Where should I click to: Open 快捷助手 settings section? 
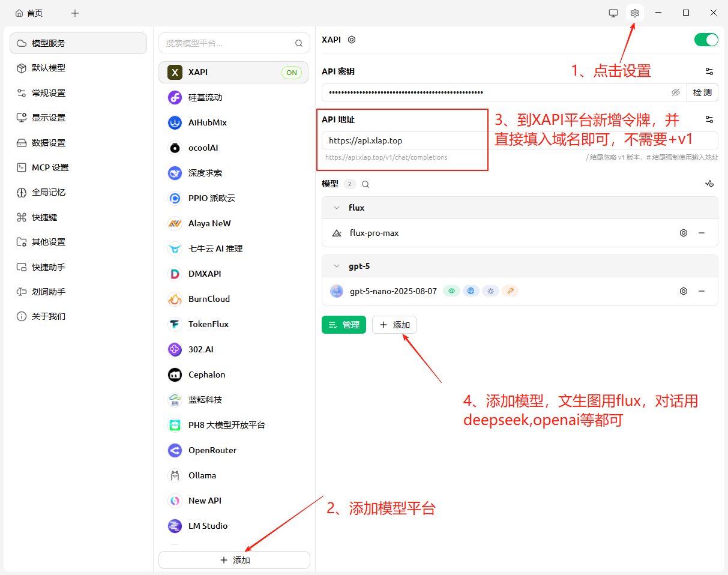tap(78, 267)
